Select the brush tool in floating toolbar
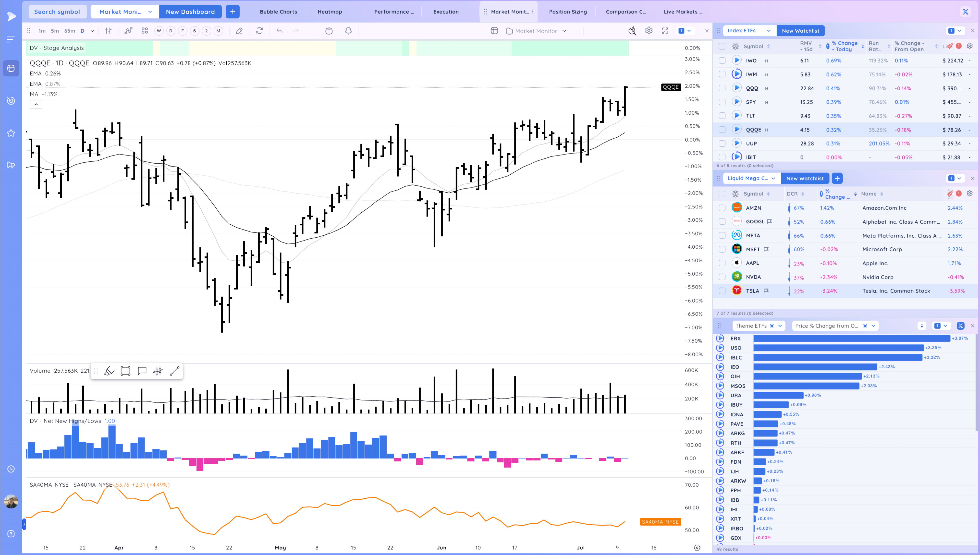Viewport: 980px width, 555px height. click(x=109, y=371)
